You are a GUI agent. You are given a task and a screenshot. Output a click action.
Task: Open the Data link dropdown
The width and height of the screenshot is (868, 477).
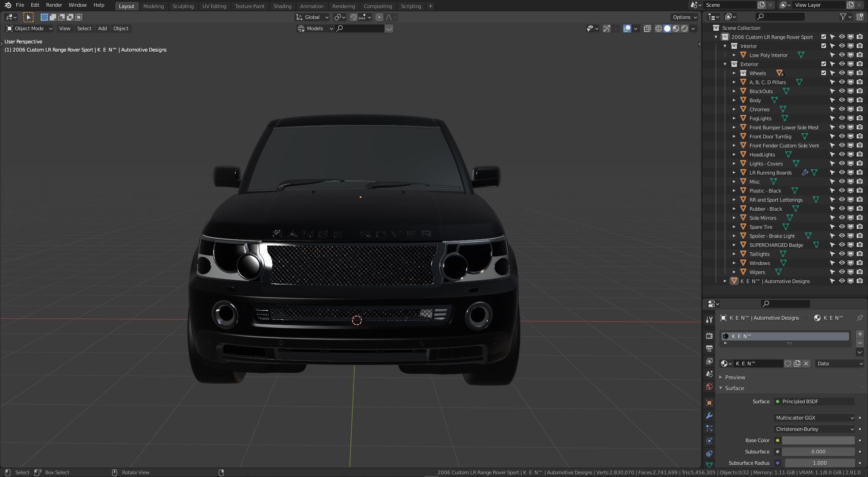(x=840, y=364)
